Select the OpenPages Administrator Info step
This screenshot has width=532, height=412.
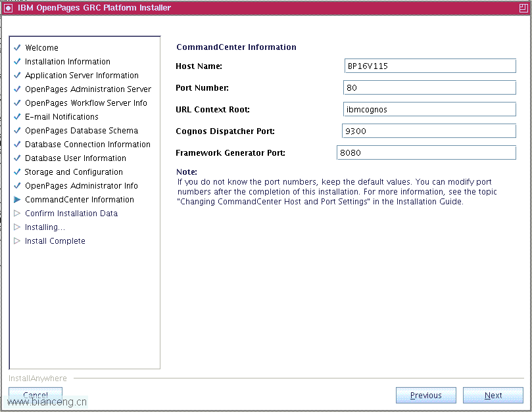click(x=82, y=186)
